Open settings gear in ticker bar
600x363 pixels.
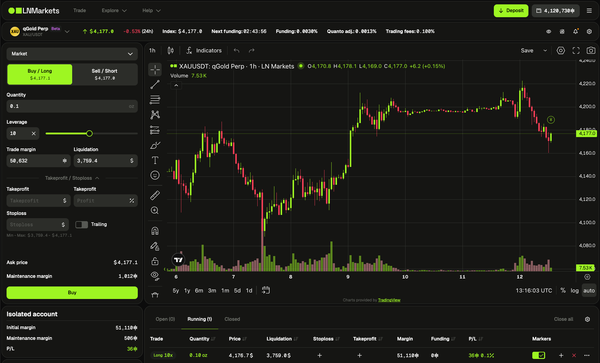589,31
